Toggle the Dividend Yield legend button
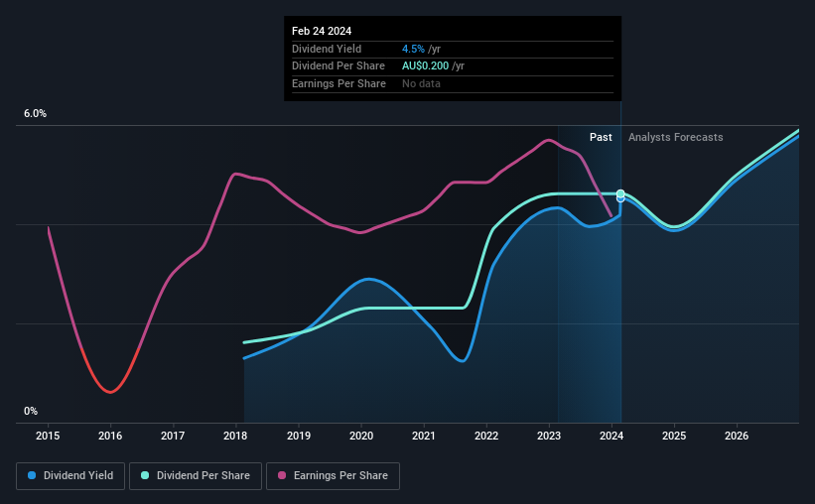This screenshot has height=504, width=815. pyautogui.click(x=70, y=476)
